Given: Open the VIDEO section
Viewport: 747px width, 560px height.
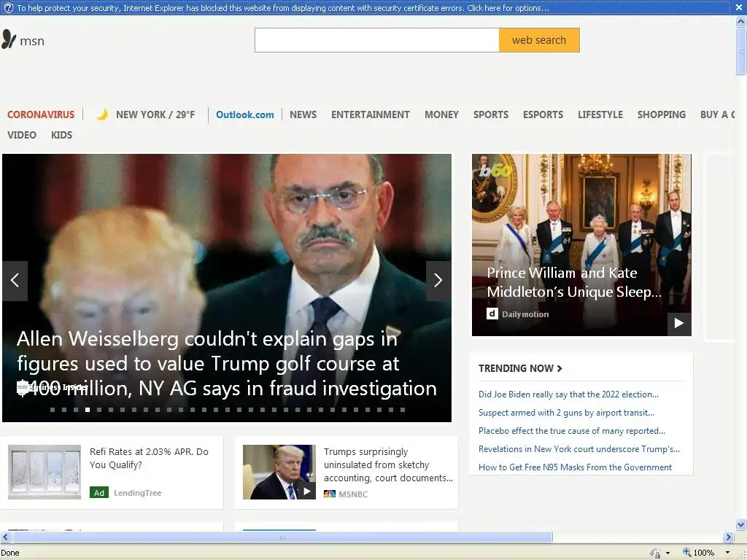Looking at the screenshot, I should click(x=22, y=135).
